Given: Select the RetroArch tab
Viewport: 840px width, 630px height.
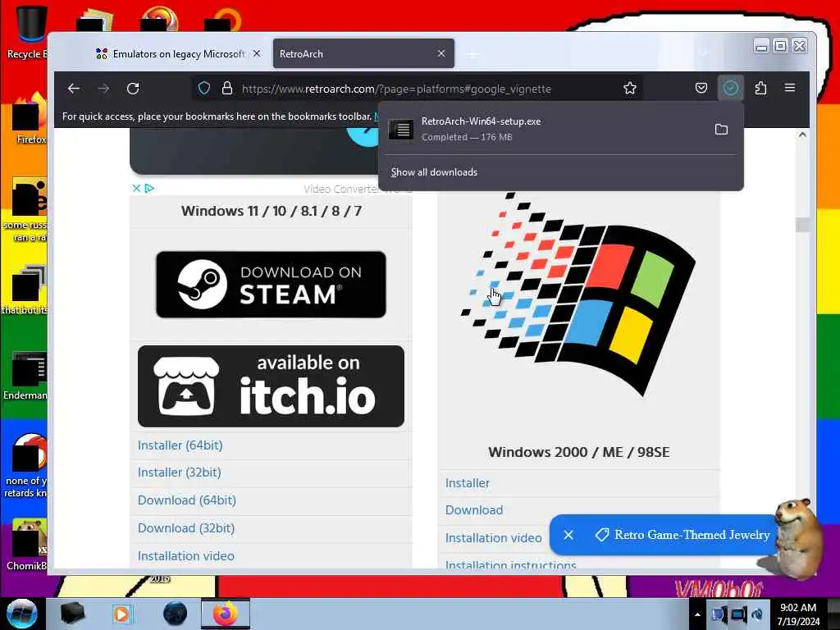Looking at the screenshot, I should coord(363,53).
